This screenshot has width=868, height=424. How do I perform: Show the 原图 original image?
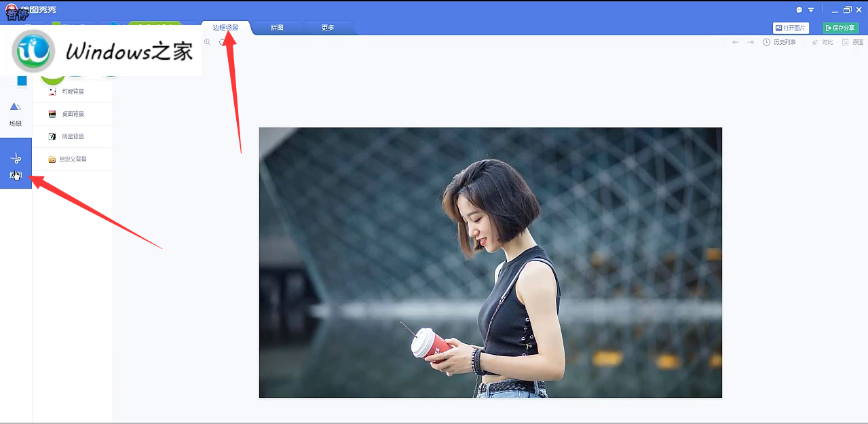852,42
